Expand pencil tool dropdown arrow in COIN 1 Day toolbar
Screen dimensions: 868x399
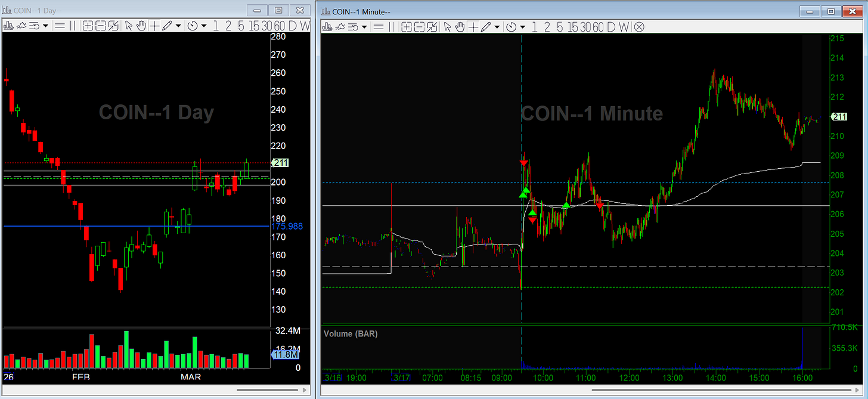(178, 26)
